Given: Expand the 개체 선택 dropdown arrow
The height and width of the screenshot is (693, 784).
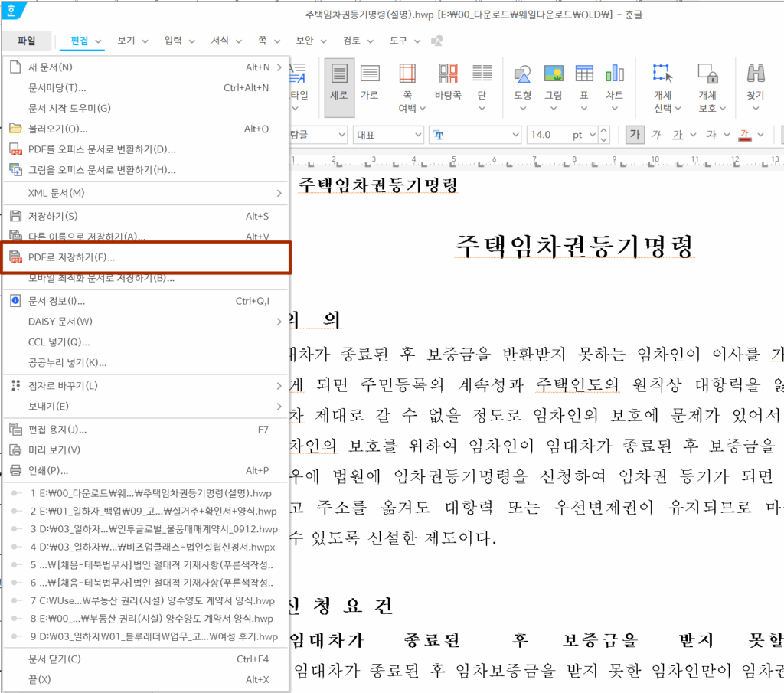Looking at the screenshot, I should tap(678, 108).
